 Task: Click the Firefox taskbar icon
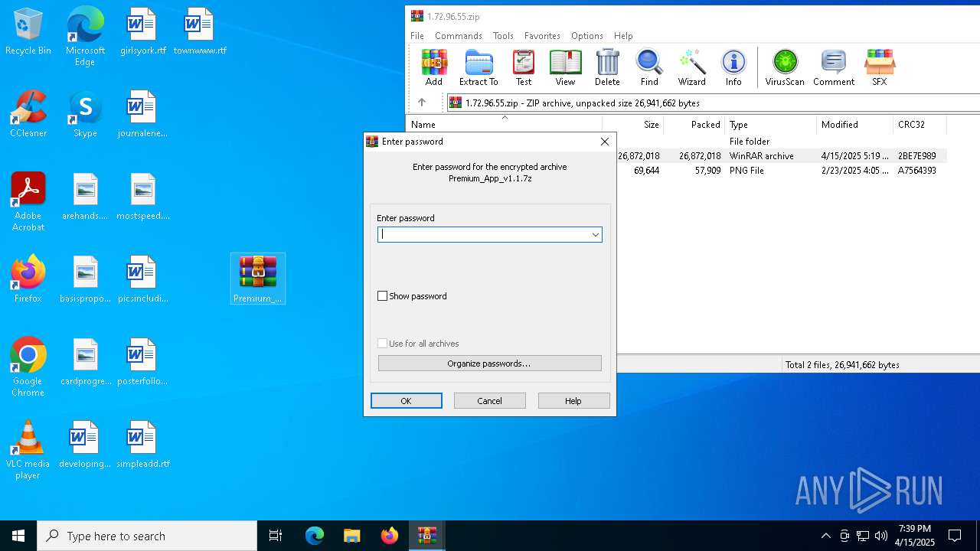coord(390,536)
